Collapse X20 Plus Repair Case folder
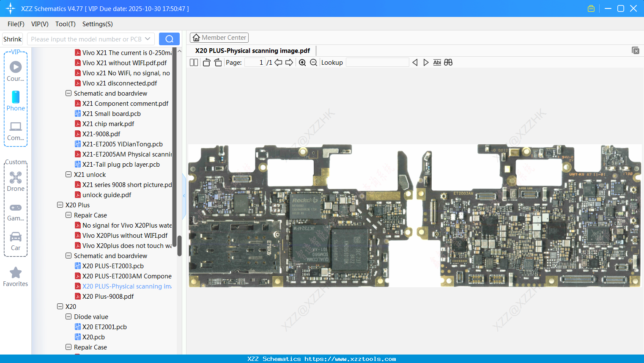Image resolution: width=644 pixels, height=363 pixels. pos(69,215)
